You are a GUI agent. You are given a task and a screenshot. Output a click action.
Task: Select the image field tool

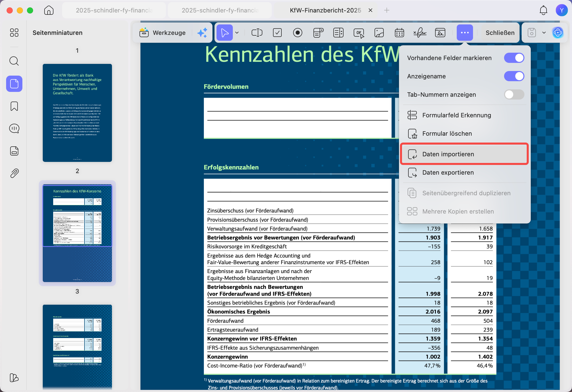tap(379, 33)
